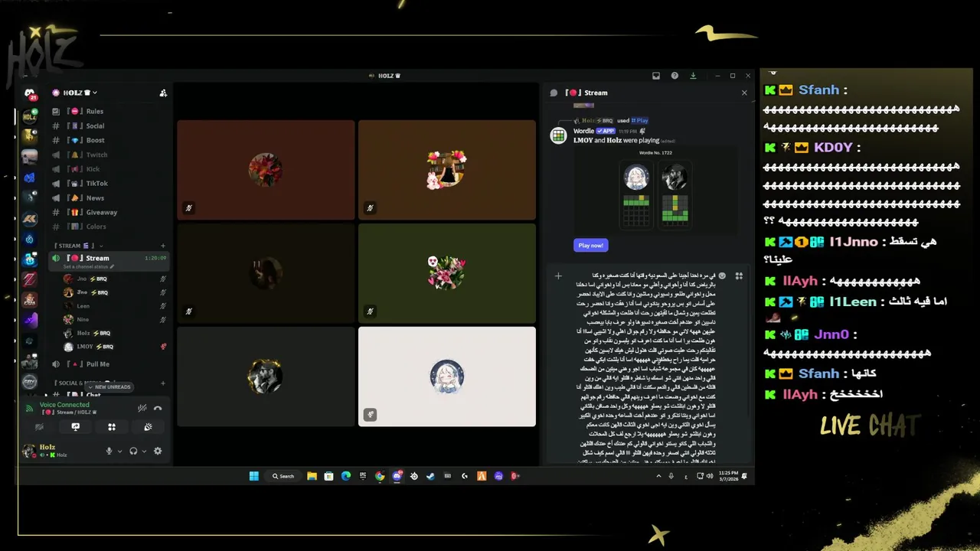Open File Explorer from the taskbar

[x=312, y=476]
